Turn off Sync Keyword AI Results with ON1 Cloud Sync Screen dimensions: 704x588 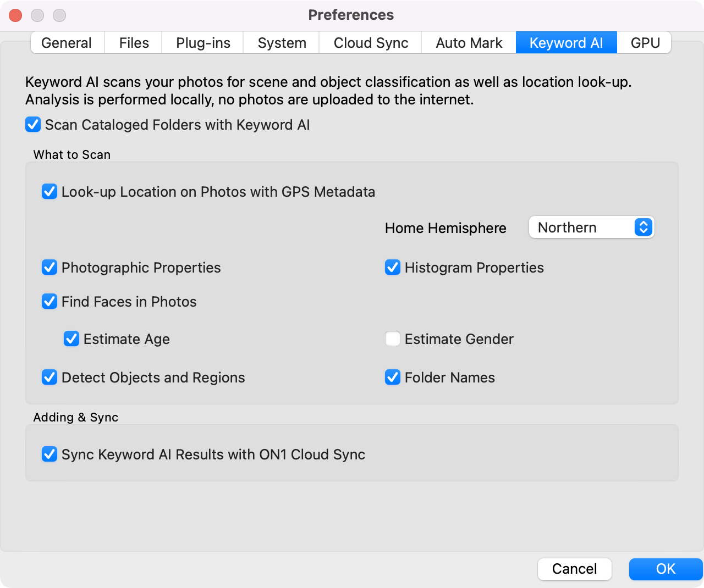tap(50, 454)
